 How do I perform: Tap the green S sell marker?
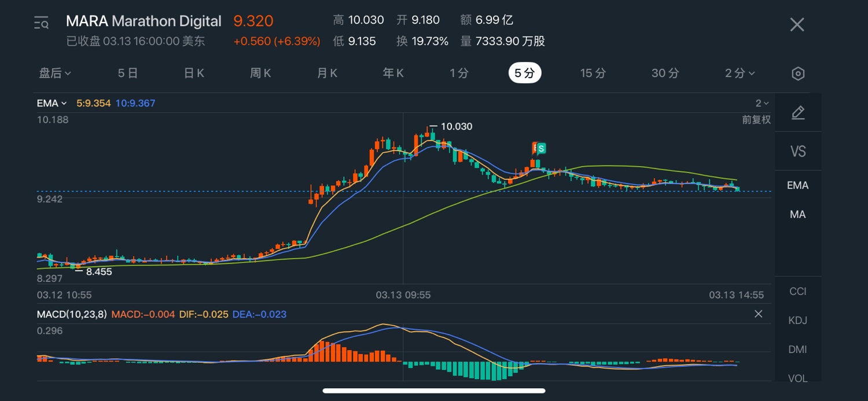[541, 149]
